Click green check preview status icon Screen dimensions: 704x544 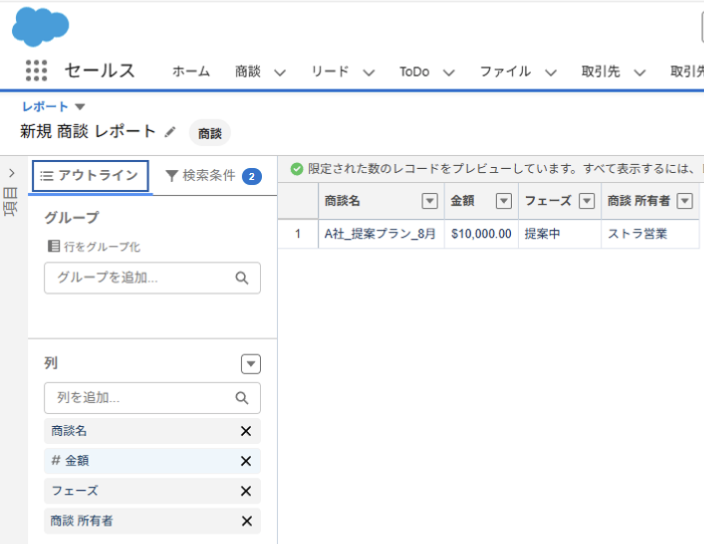click(297, 169)
